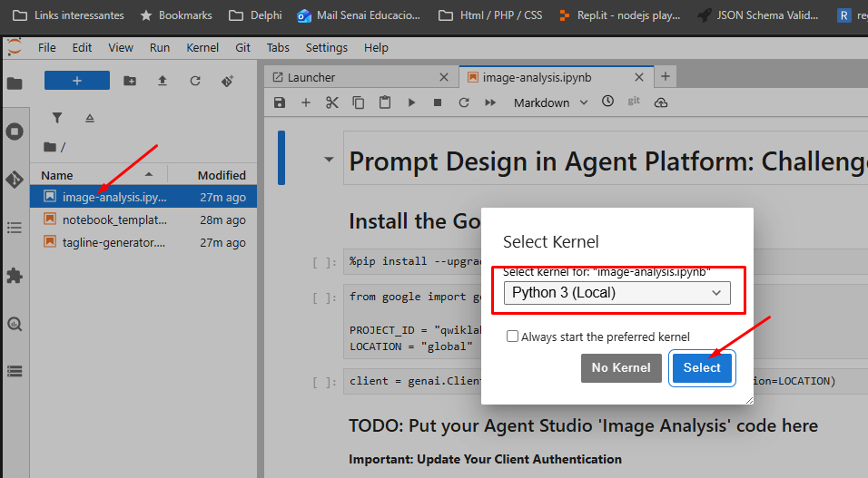Toggle the file filter funnel icon
This screenshot has height=478, width=868.
57,118
